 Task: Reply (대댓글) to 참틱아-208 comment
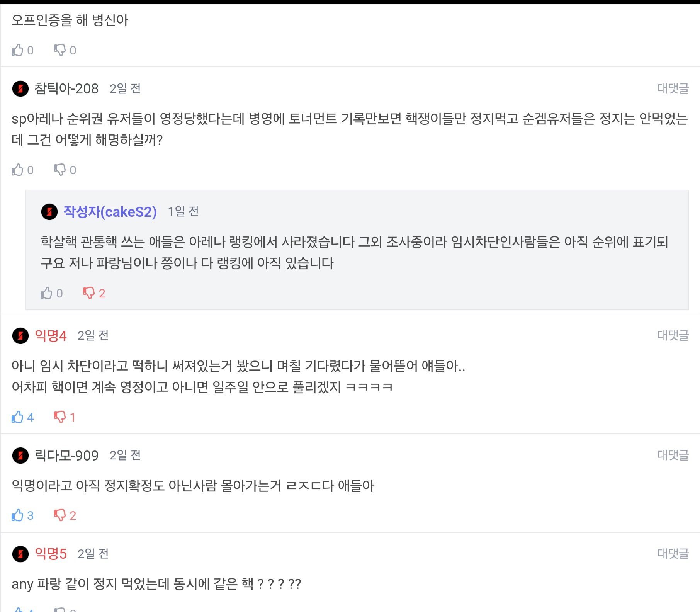673,88
